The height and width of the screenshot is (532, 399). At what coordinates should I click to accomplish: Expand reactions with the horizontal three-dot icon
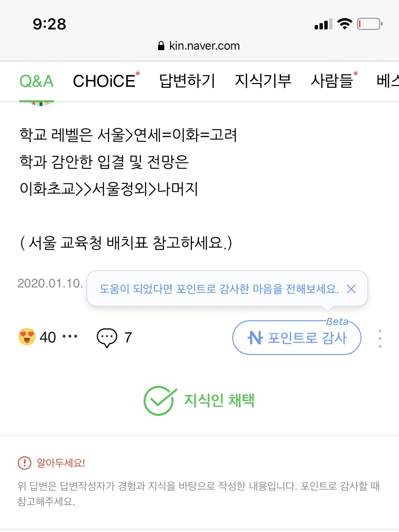(x=70, y=337)
